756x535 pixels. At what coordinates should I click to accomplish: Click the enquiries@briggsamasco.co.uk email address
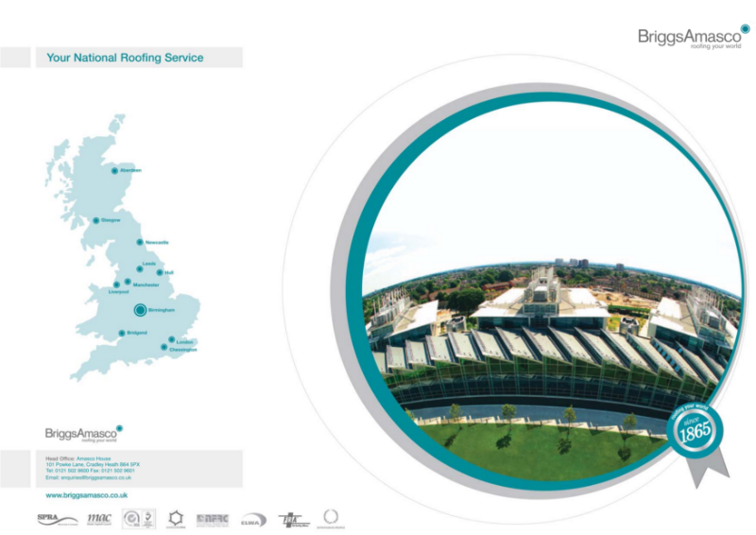coord(96,477)
